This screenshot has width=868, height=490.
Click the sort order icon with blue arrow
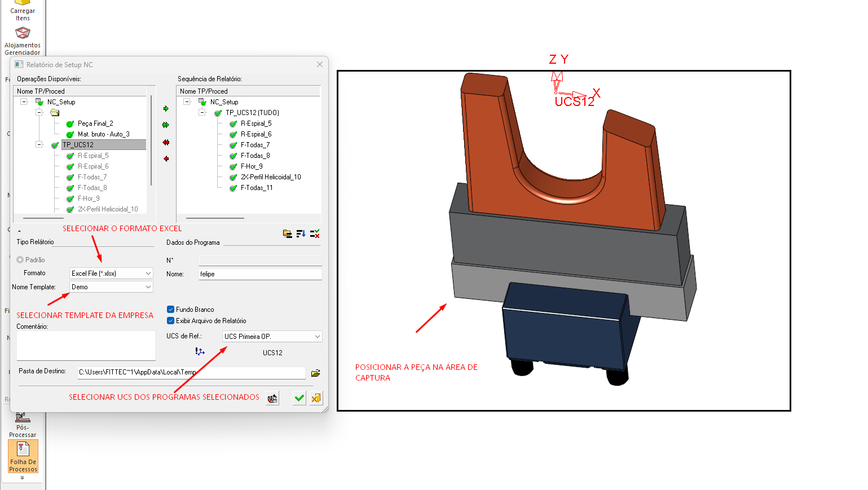(x=301, y=233)
